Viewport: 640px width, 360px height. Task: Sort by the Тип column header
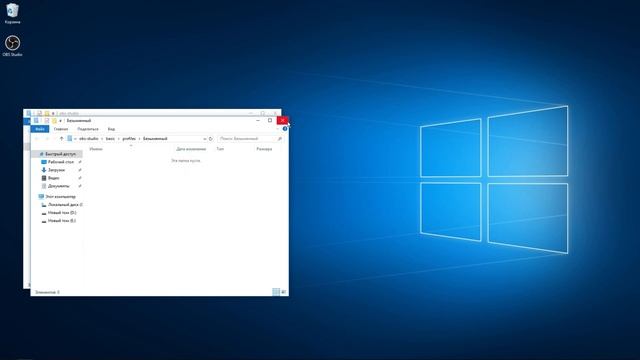pyautogui.click(x=220, y=149)
